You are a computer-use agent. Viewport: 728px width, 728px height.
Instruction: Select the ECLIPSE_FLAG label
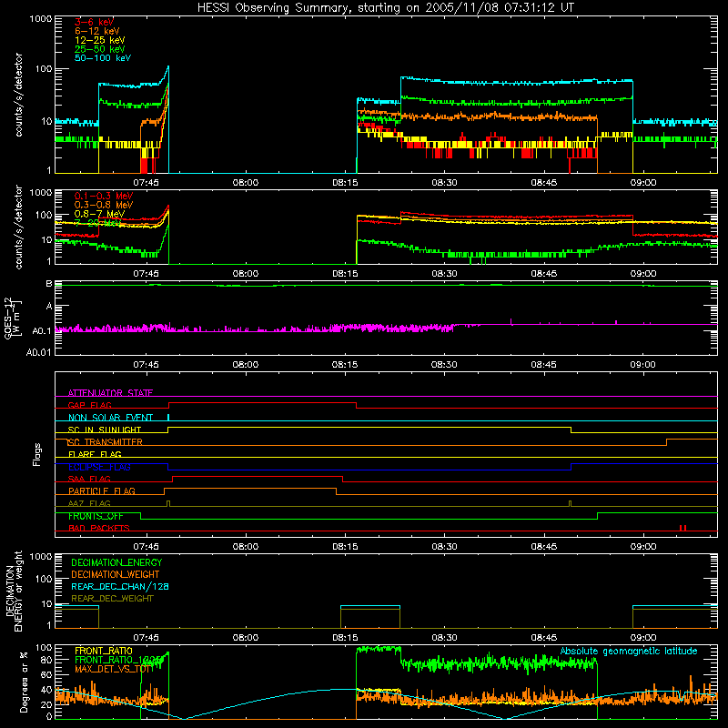pyautogui.click(x=99, y=467)
